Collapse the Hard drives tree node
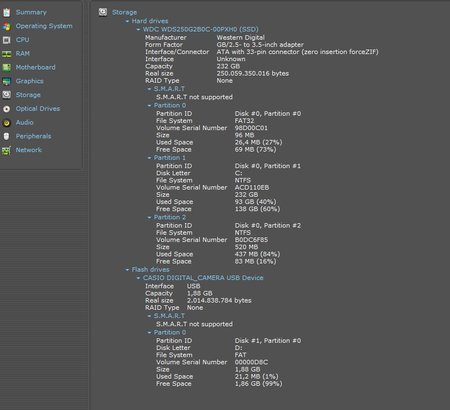Screen dimensions: 450x410 (x=127, y=21)
